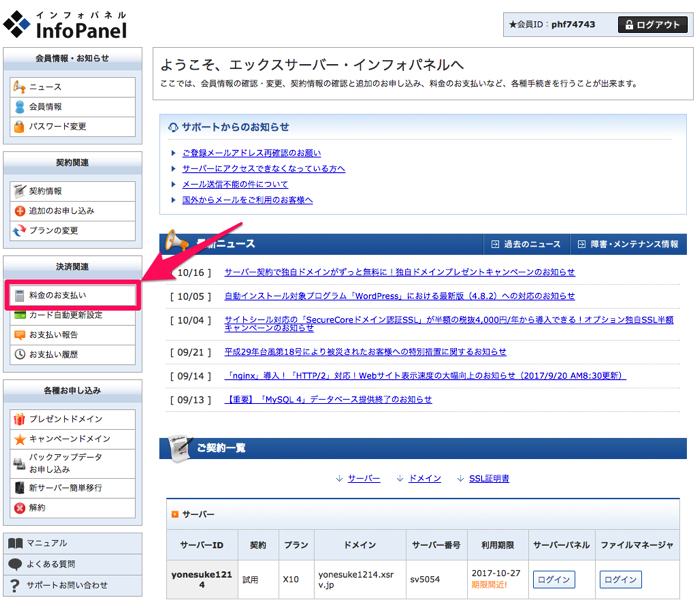700x609 pixels.
Task: Open 契約情報 menu item
Action: click(x=73, y=191)
